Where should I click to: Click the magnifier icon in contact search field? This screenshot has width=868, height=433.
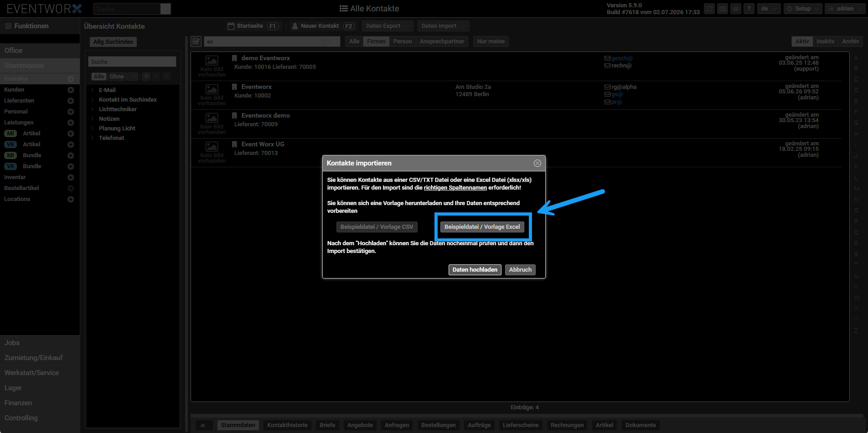tap(335, 41)
